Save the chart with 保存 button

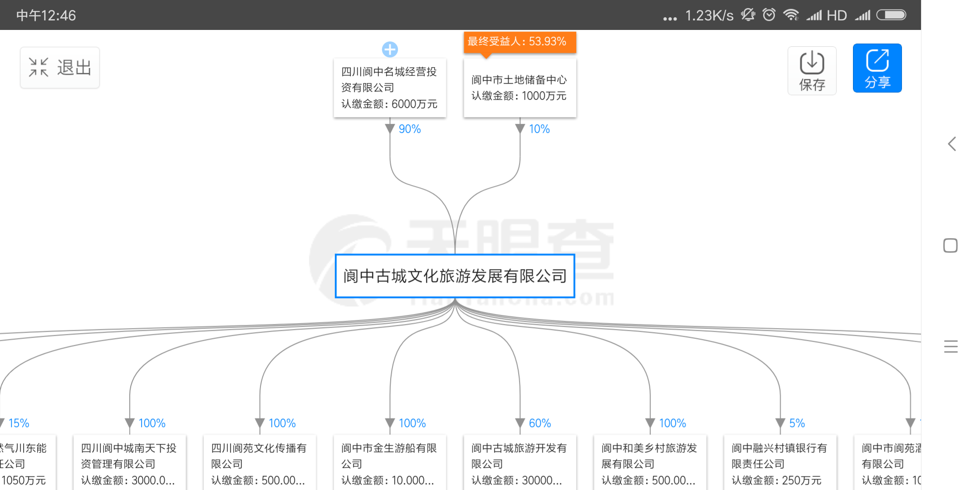(x=812, y=70)
